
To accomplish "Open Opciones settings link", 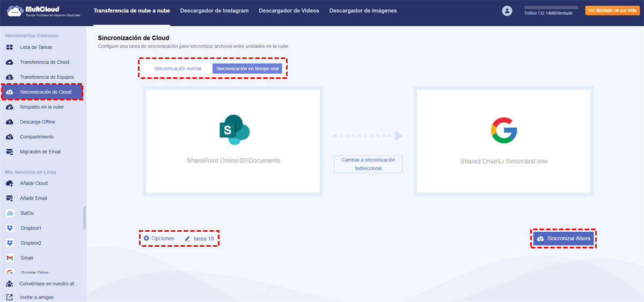I will (158, 238).
